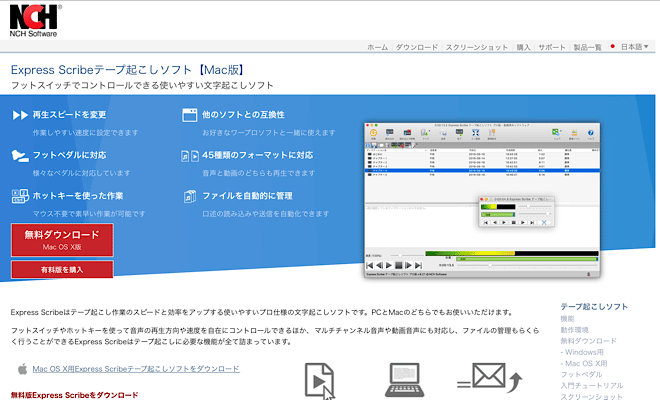Click the description 口述の読み込みや送信を自動化できます
This screenshot has height=400, width=660.
[x=266, y=214]
